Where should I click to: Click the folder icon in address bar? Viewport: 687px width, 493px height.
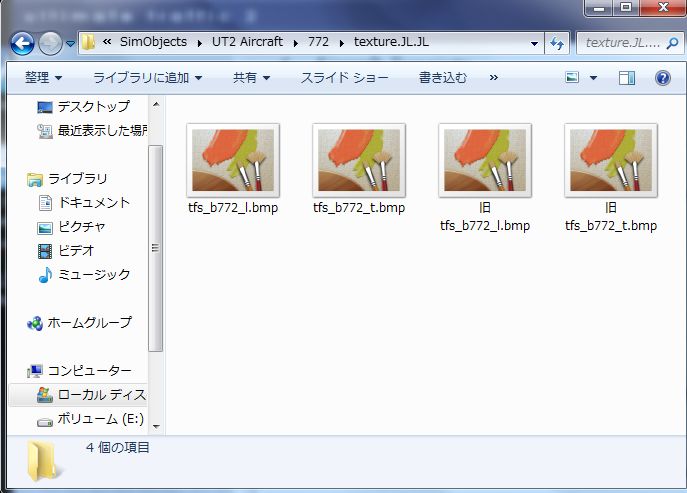(x=88, y=43)
